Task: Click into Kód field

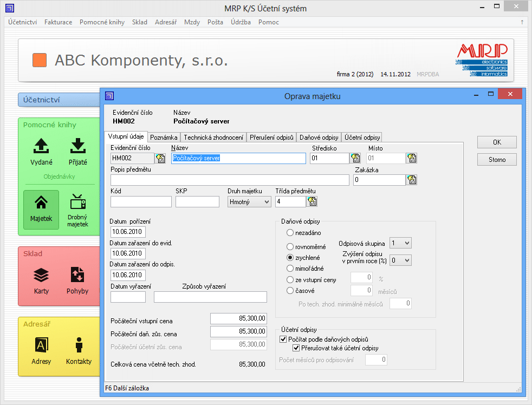Action: click(x=141, y=201)
